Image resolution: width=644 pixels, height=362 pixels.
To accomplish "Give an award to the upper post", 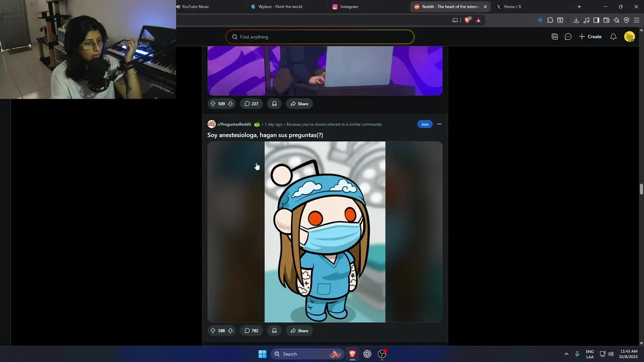I will [274, 104].
